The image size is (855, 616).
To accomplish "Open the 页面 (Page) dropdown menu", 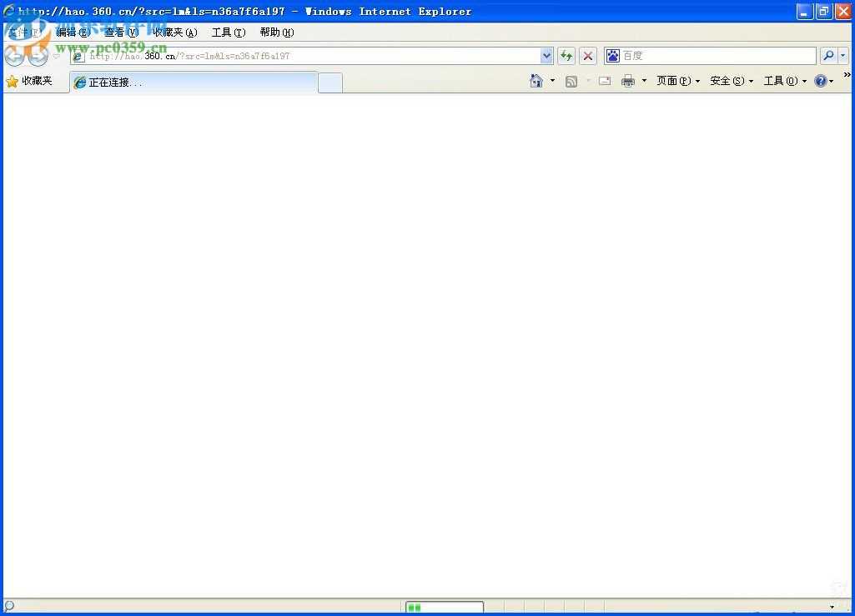I will [678, 81].
